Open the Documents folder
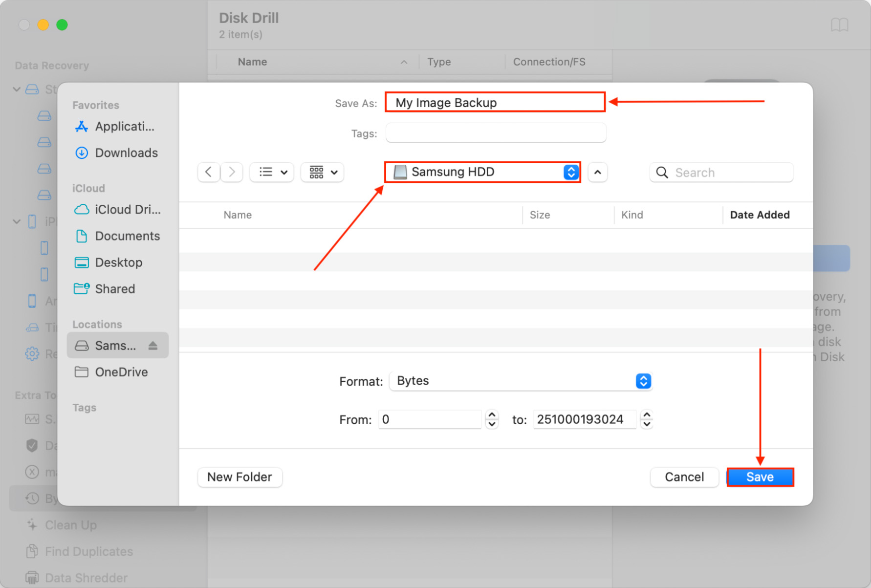871x588 pixels. point(127,236)
